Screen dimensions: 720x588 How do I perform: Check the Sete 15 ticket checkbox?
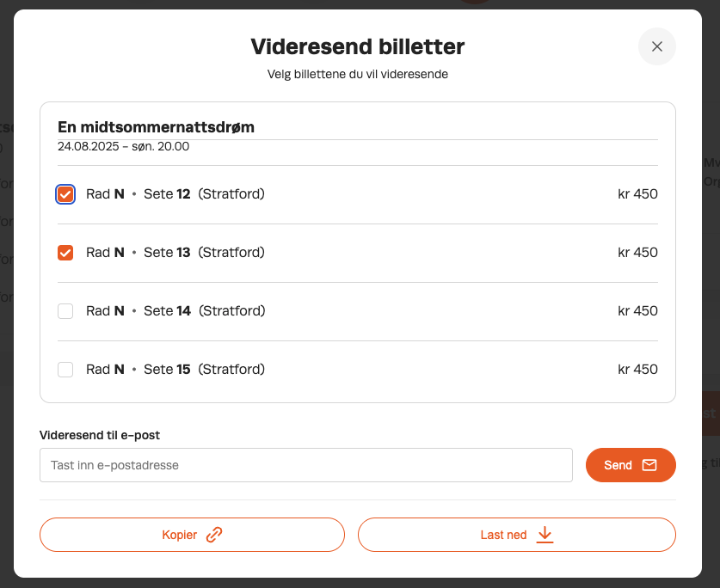[x=65, y=370]
